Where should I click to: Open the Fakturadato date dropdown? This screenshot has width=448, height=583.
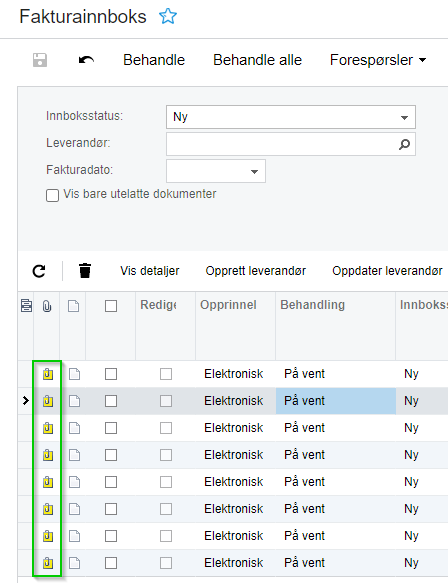[254, 171]
